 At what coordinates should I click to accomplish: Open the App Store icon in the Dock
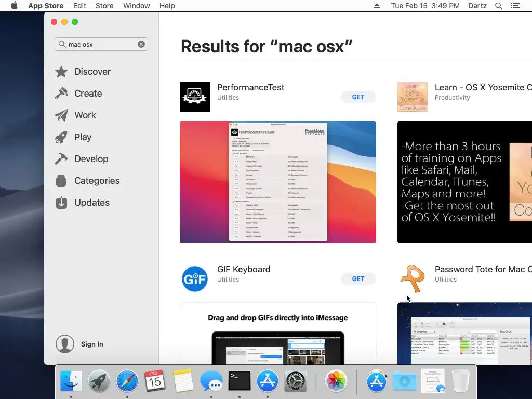(x=268, y=381)
